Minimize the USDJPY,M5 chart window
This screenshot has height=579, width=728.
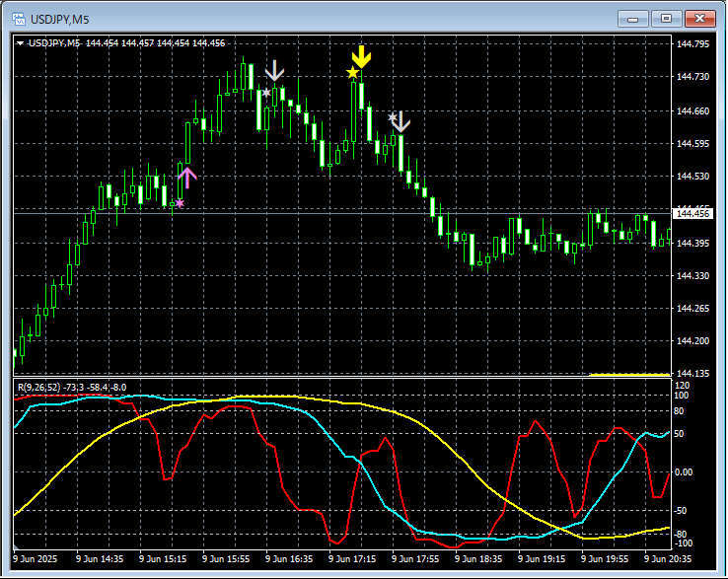633,19
